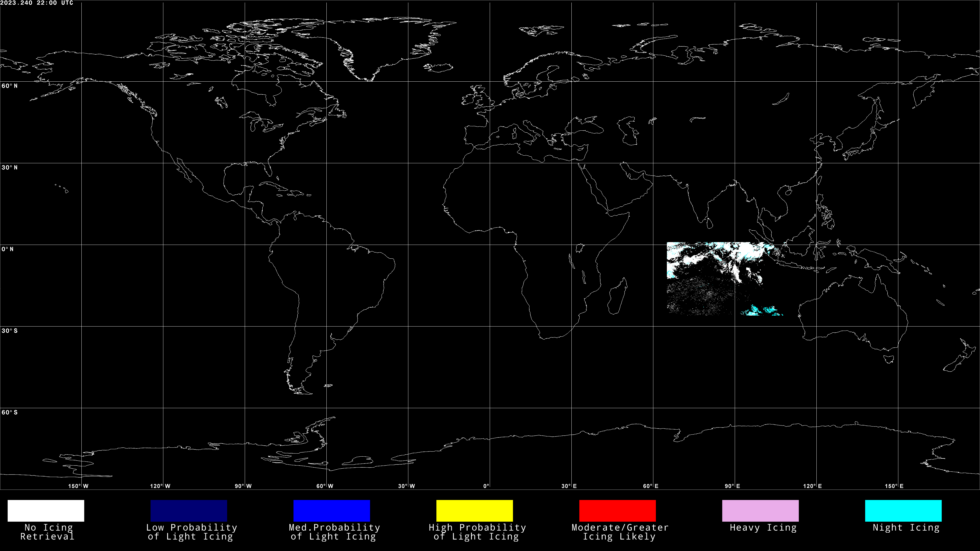The height and width of the screenshot is (551, 980).
Task: Click the '0°' prime meridian label
Action: [x=486, y=486]
